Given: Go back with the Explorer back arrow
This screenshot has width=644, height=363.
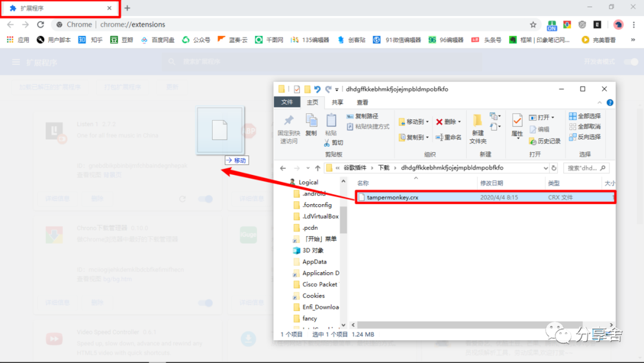Looking at the screenshot, I should pyautogui.click(x=283, y=168).
